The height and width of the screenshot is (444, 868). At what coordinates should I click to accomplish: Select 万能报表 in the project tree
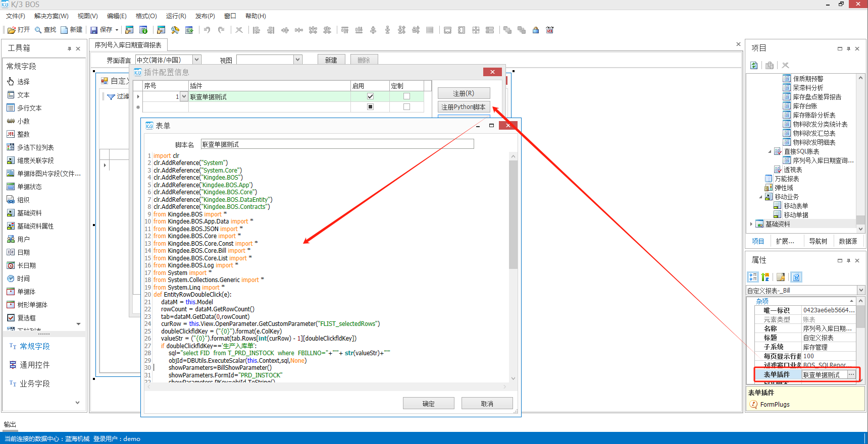coord(787,179)
